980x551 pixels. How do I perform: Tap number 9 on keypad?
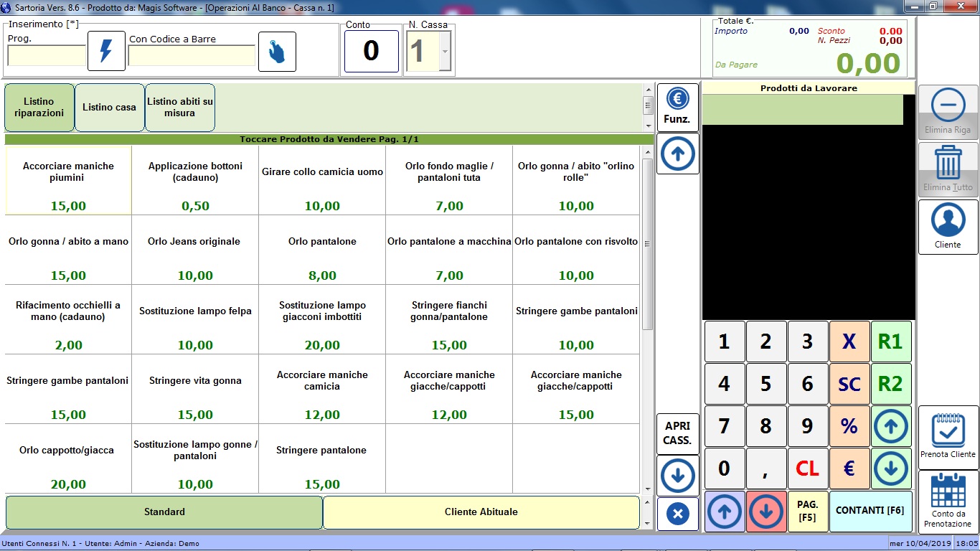point(808,426)
